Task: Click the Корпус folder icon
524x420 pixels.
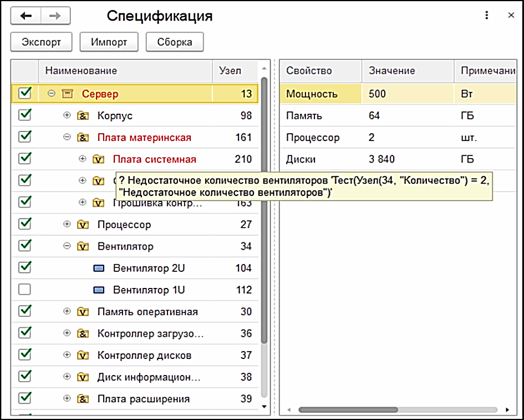Action: [83, 116]
